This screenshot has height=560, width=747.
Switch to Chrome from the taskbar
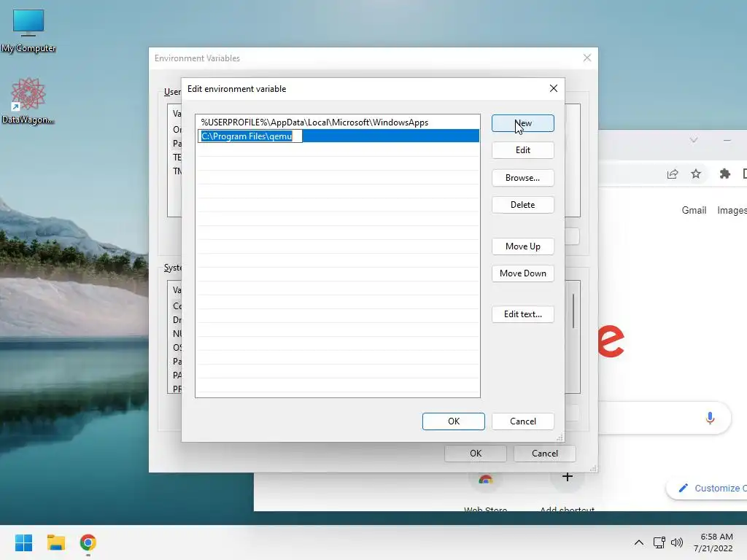[88, 542]
